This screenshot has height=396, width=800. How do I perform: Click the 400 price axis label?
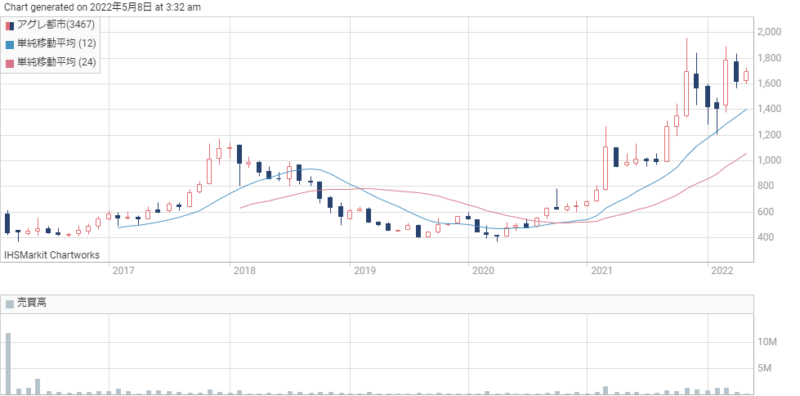[x=765, y=237]
